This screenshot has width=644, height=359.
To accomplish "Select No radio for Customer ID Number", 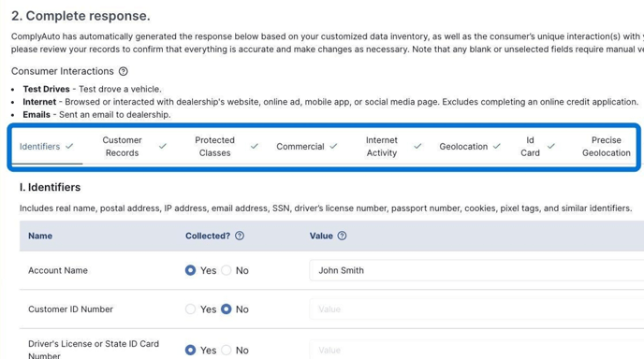I will pyautogui.click(x=227, y=309).
